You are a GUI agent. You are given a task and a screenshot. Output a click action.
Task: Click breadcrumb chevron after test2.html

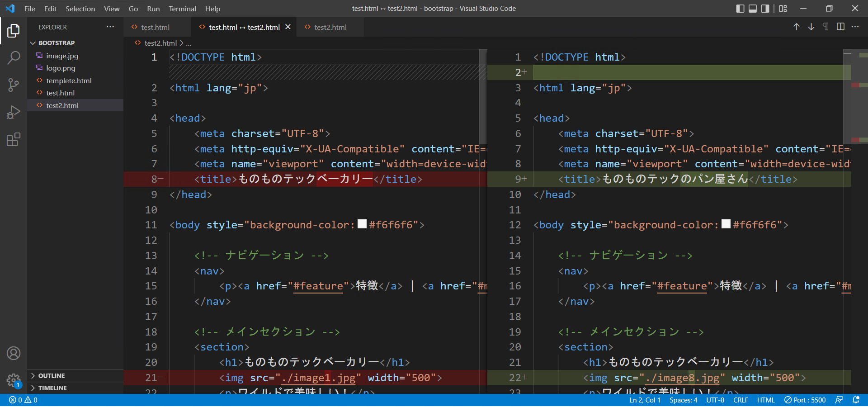[x=182, y=43]
